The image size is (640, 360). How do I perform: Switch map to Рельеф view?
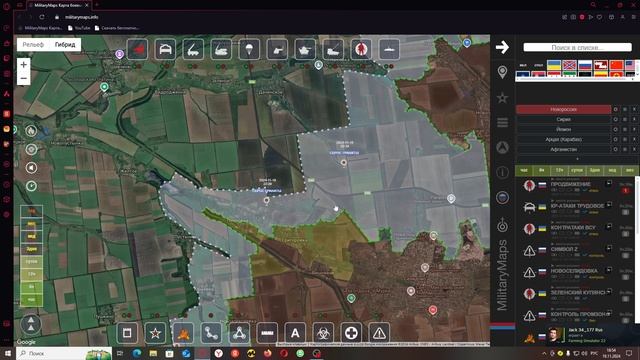(x=33, y=44)
